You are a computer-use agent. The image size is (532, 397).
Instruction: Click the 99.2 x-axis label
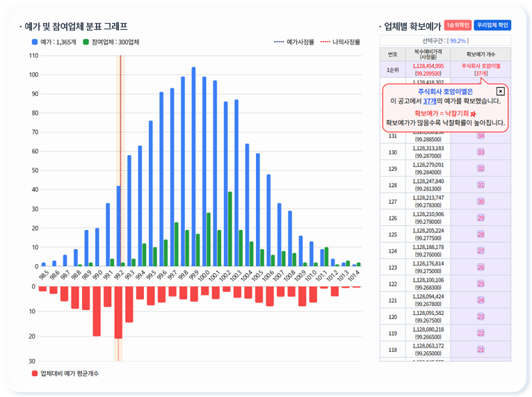[118, 275]
